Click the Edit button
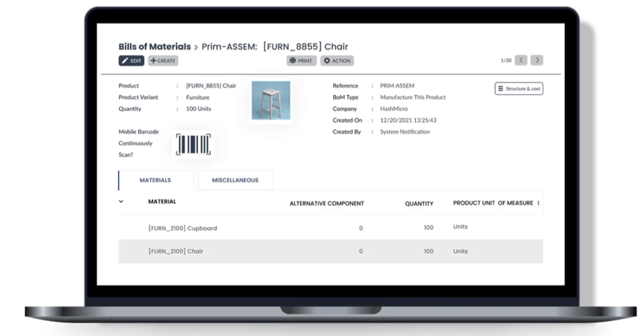The width and height of the screenshot is (644, 336). pyautogui.click(x=131, y=60)
